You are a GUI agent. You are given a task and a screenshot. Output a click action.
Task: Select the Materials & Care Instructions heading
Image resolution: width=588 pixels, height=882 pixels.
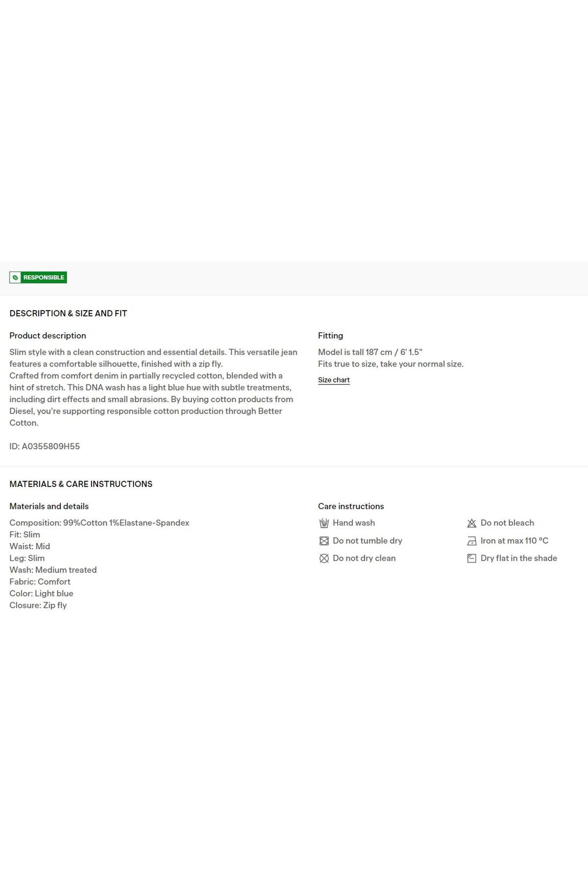click(x=81, y=484)
